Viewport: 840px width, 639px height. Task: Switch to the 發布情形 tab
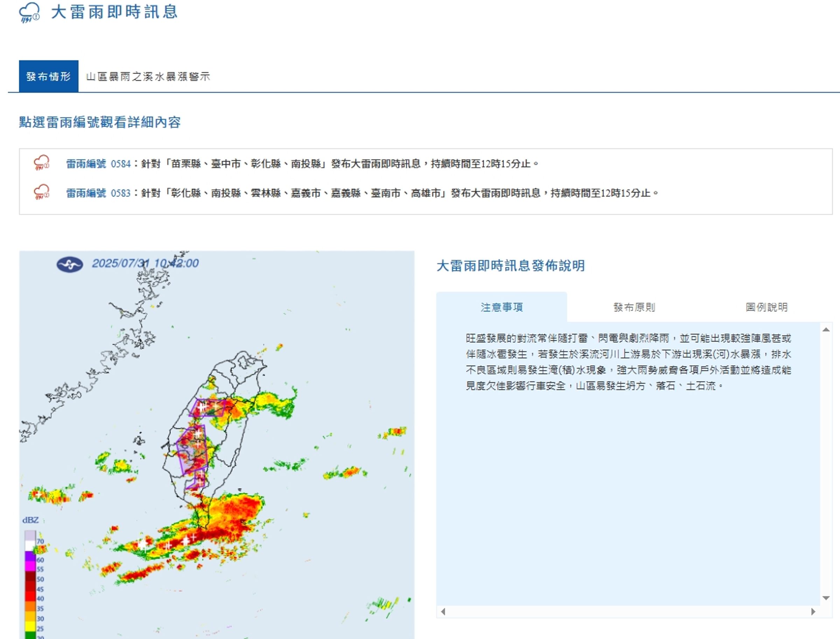click(x=49, y=76)
